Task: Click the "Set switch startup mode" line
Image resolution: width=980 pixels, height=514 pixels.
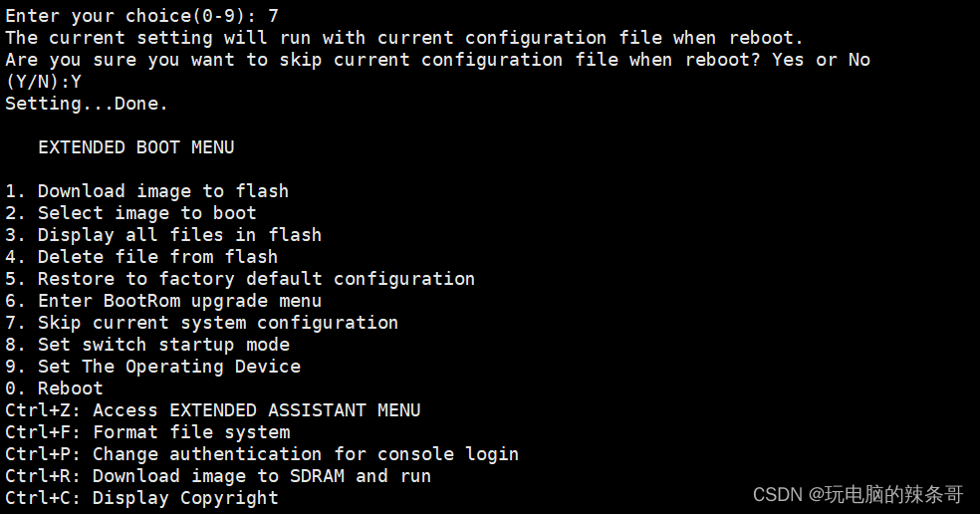Action: (147, 345)
